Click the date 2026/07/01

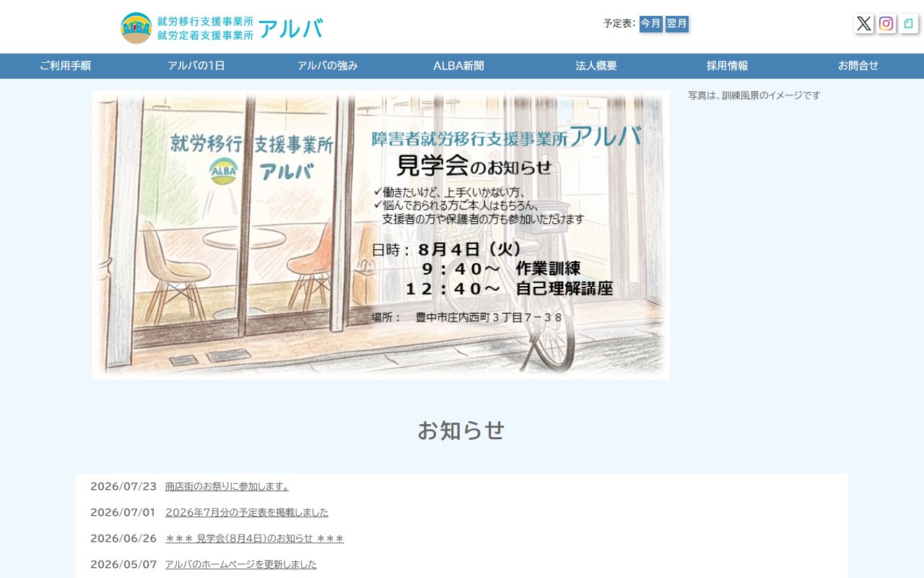point(123,512)
